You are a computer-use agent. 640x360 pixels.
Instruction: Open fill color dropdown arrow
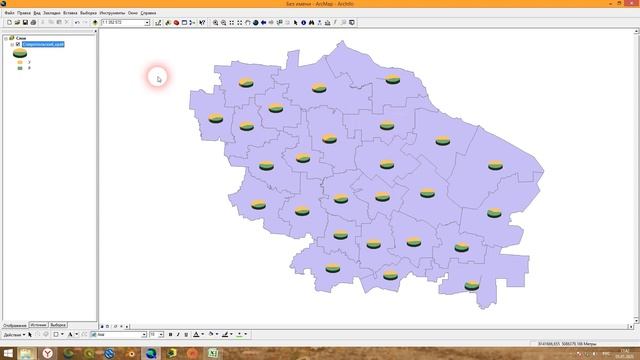pyautogui.click(x=217, y=335)
